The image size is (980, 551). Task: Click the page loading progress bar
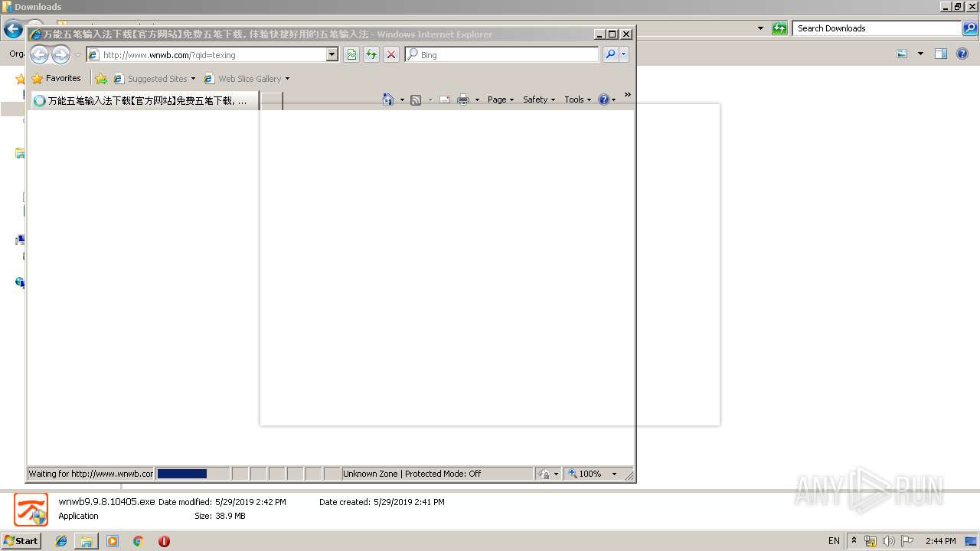192,474
